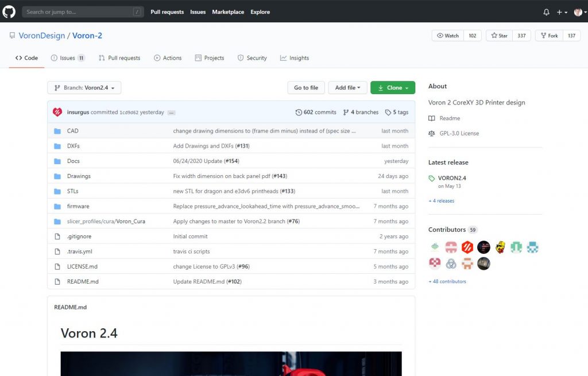The image size is (588, 376).
Task: Click the insurgus committer avatar
Action: click(x=57, y=113)
